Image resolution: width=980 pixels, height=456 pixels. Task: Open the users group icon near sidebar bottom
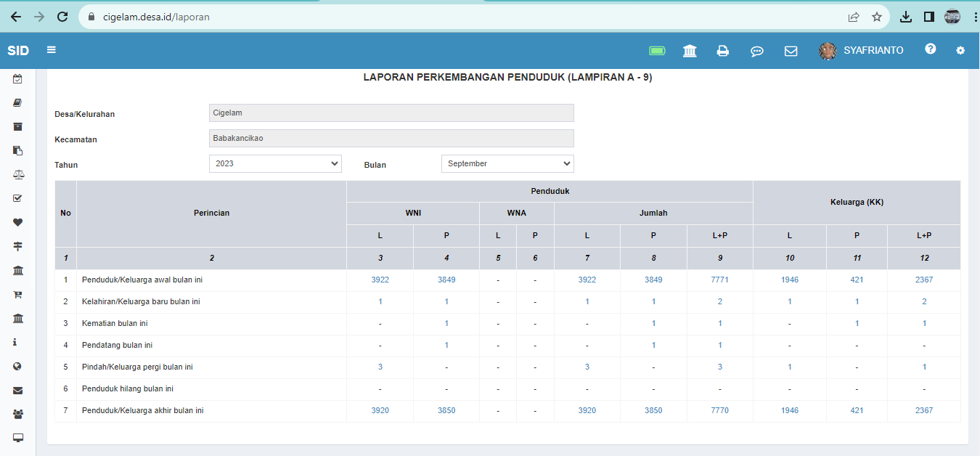tap(17, 414)
